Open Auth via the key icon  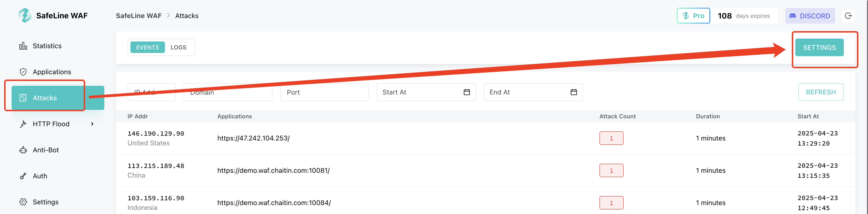(23, 176)
